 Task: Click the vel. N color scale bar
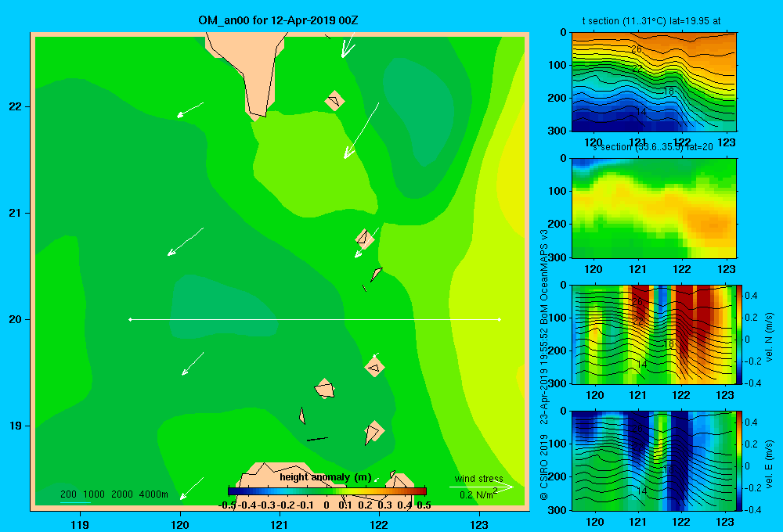739,334
